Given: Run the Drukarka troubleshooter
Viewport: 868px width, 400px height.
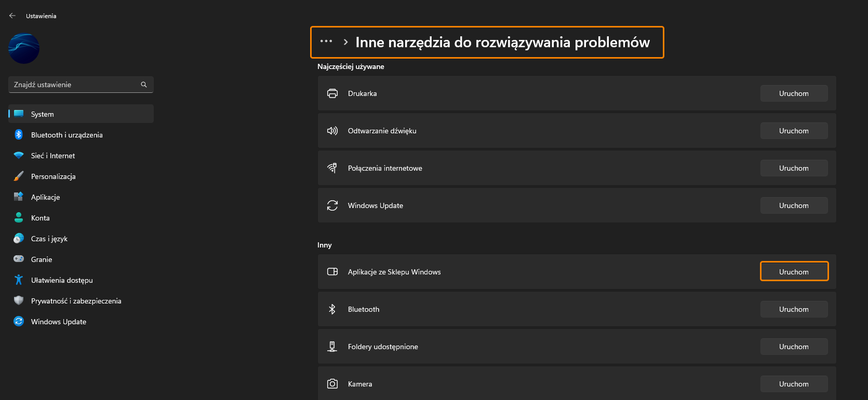Looking at the screenshot, I should (x=794, y=93).
